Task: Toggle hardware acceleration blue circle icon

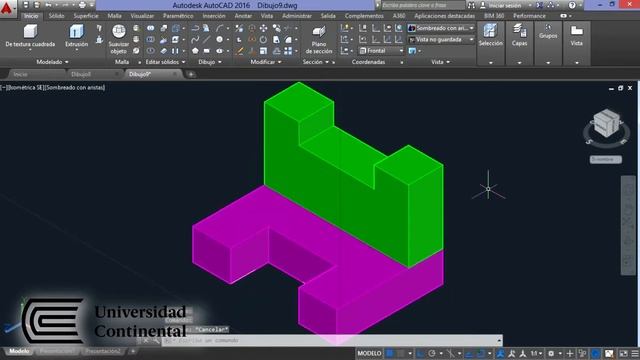Action: 596,353
